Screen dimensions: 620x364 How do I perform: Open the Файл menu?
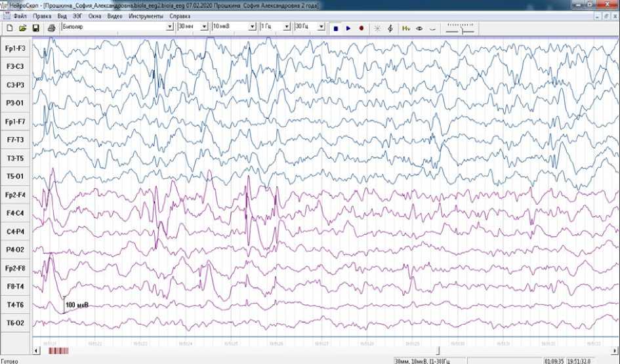pyautogui.click(x=20, y=14)
